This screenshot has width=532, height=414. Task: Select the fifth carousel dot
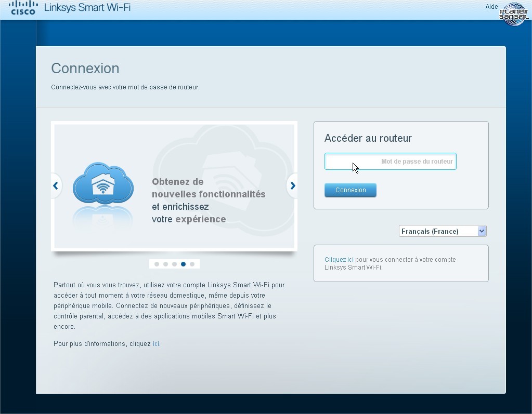(x=192, y=264)
